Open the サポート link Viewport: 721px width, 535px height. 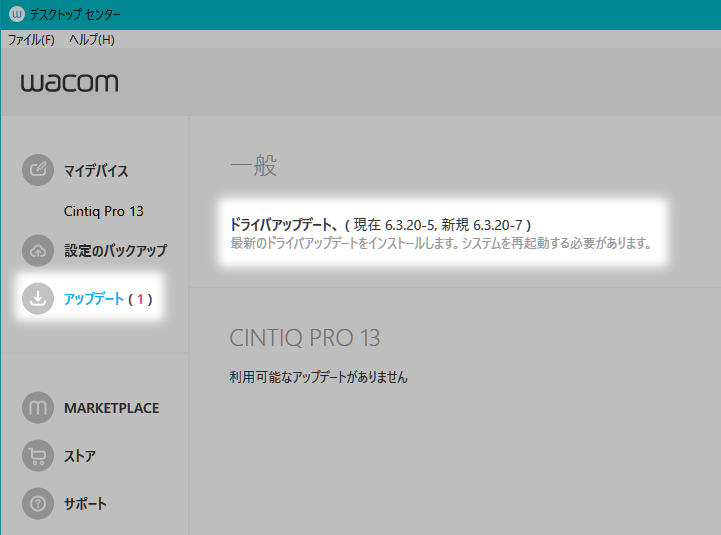pyautogui.click(x=86, y=504)
